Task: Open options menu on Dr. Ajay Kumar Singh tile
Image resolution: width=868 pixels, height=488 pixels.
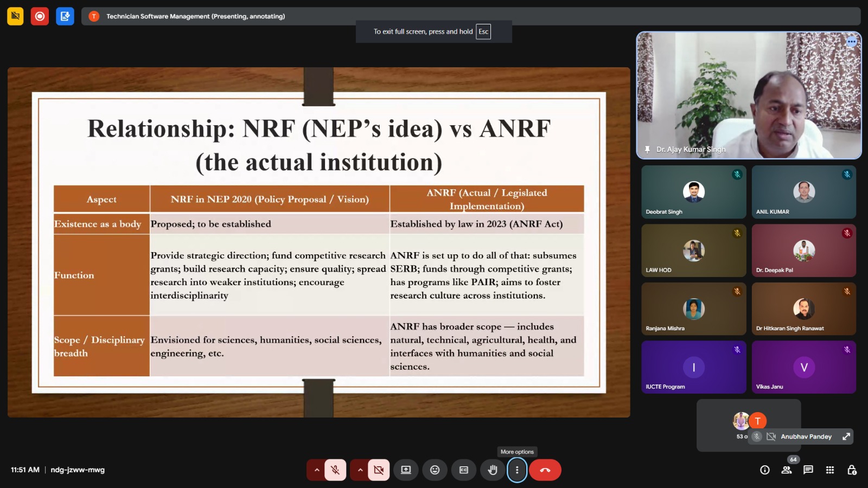Action: point(851,42)
